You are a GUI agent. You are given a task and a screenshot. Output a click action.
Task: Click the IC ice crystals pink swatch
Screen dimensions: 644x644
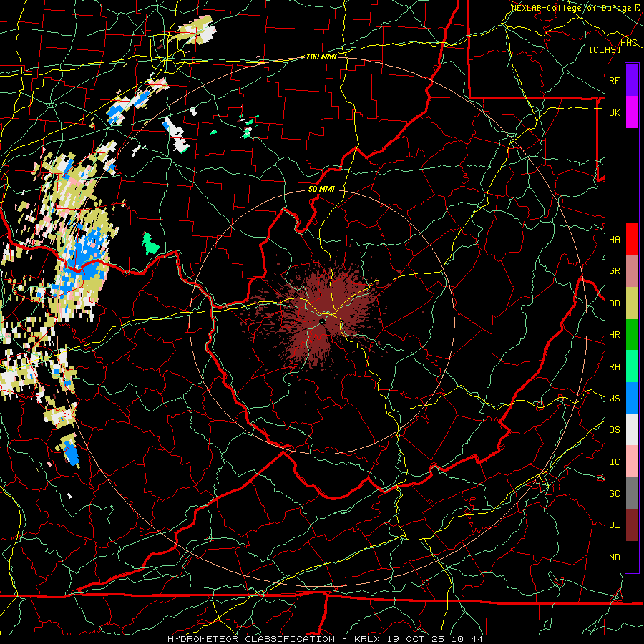tap(632, 462)
